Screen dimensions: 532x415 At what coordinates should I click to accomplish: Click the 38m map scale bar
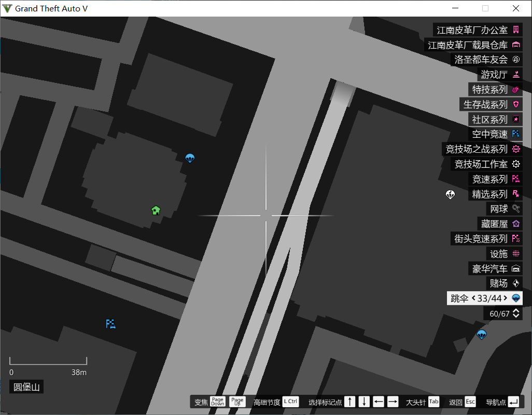click(48, 361)
